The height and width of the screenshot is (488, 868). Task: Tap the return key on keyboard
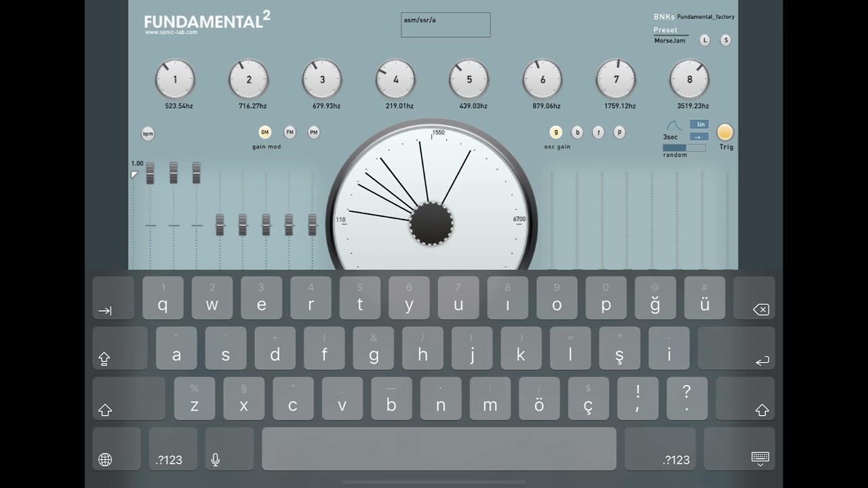coord(736,348)
